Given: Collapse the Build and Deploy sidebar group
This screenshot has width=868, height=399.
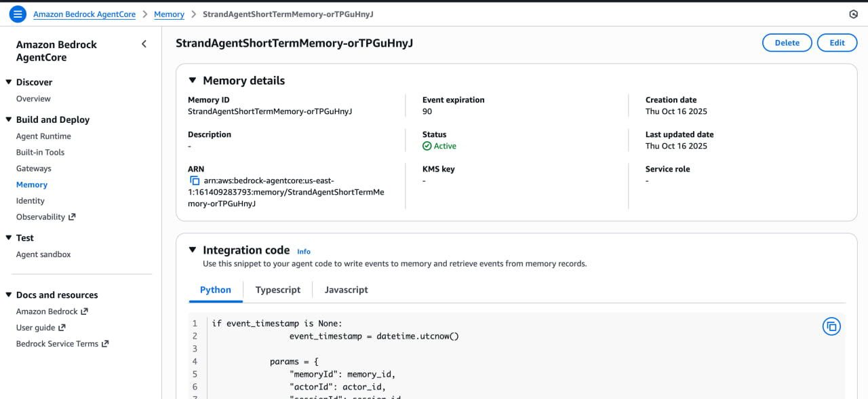Looking at the screenshot, I should coord(9,119).
